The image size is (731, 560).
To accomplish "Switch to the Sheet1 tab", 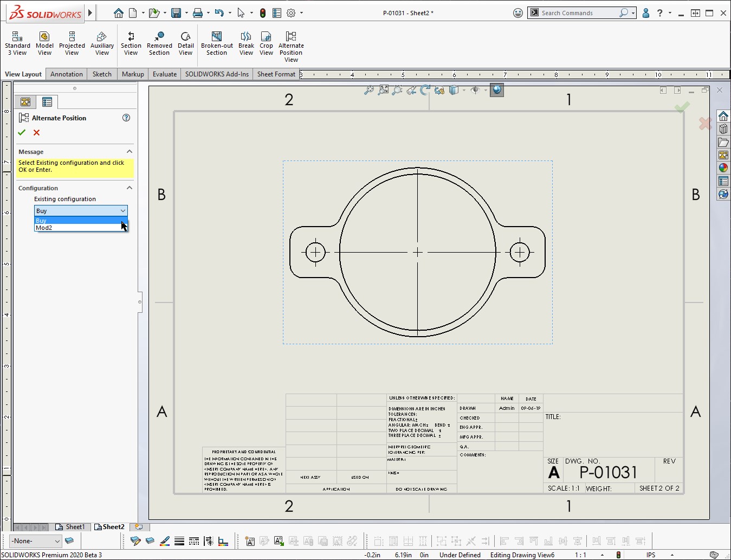I will pos(72,526).
